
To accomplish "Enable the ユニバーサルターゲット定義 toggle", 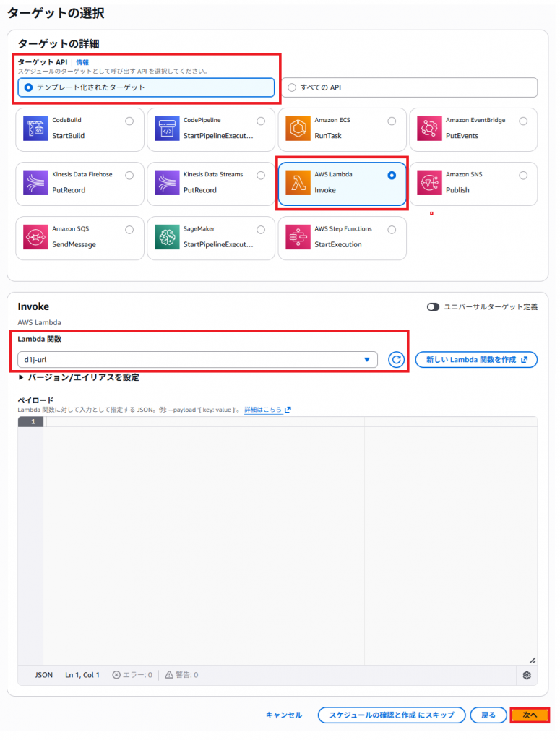I will 433,307.
